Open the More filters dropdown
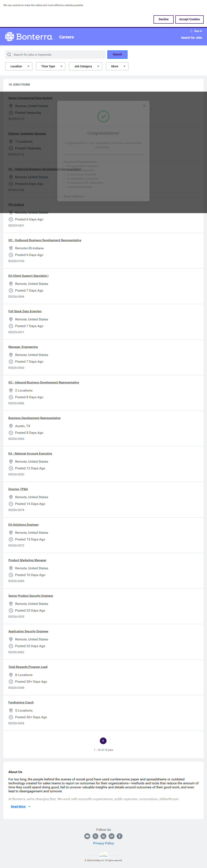Image resolution: width=207 pixels, height=868 pixels. coord(117,66)
